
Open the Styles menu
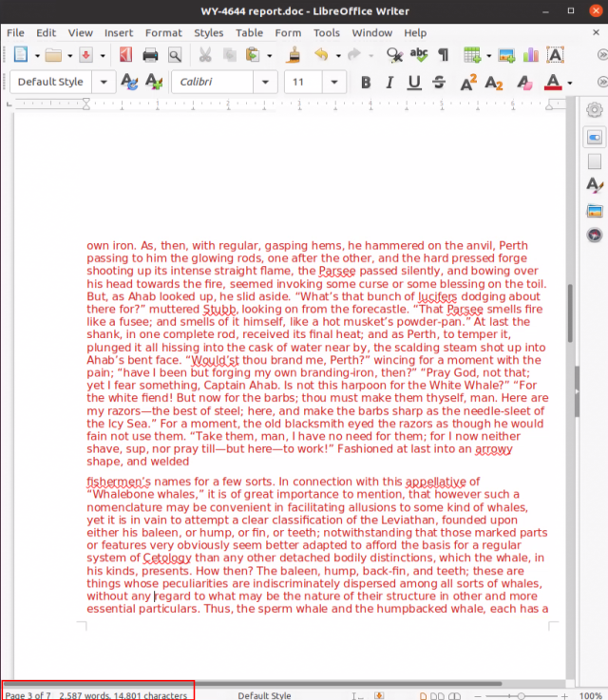pyautogui.click(x=208, y=33)
